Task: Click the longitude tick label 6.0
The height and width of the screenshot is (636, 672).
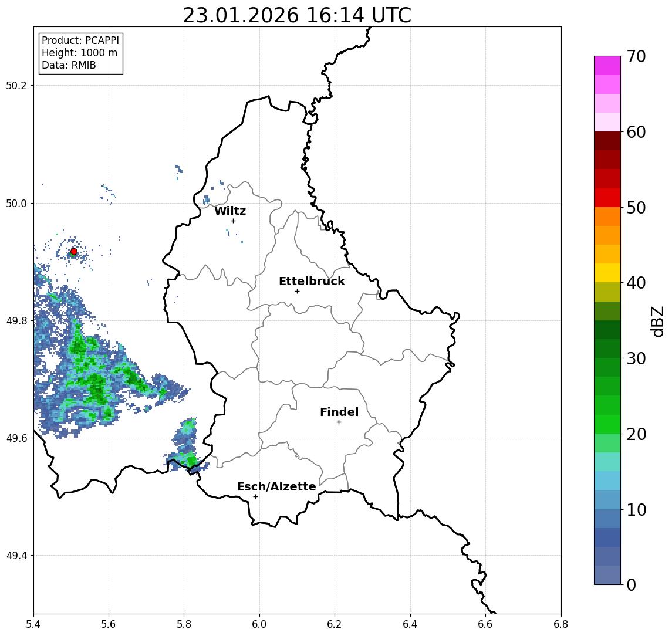Action: [259, 624]
